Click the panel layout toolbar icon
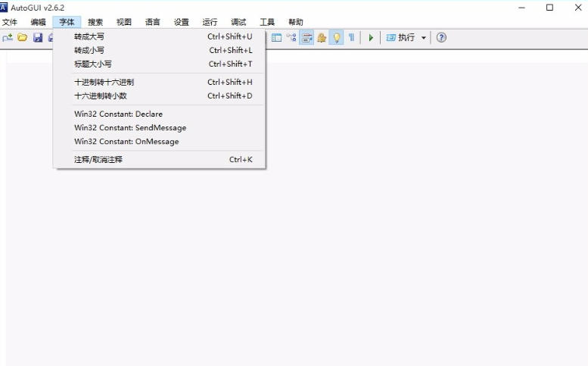Image resolution: width=588 pixels, height=366 pixels. click(276, 38)
